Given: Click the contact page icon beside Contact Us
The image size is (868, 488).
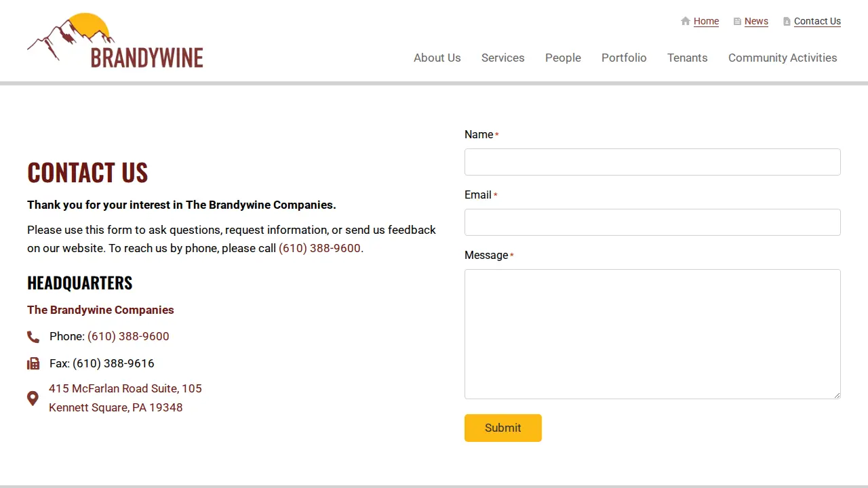Looking at the screenshot, I should [787, 22].
